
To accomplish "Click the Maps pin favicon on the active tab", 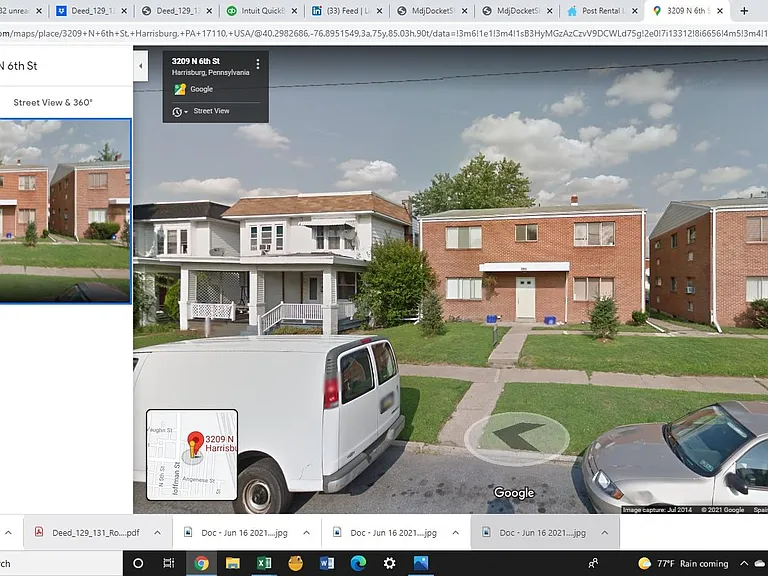I will tap(657, 11).
